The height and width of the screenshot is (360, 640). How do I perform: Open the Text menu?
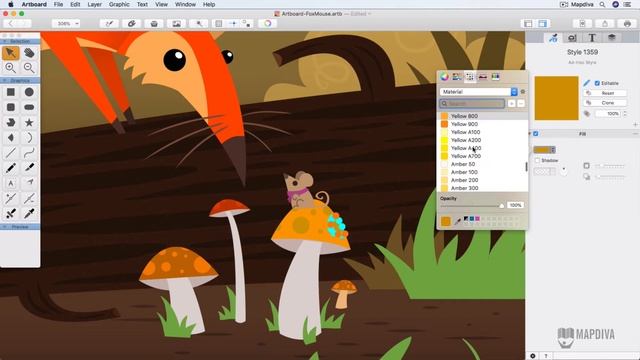[142, 4]
